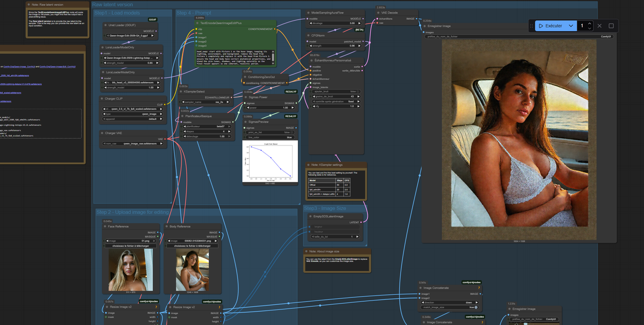Toggle print_as_list in SigmasPreview
Screen dimensions: 644x325
tap(271, 132)
